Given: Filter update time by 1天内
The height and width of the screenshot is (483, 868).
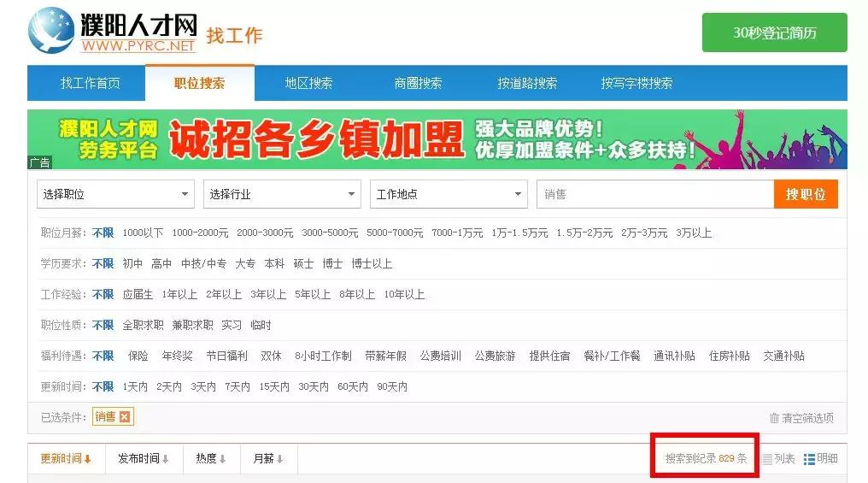Looking at the screenshot, I should pyautogui.click(x=135, y=386).
